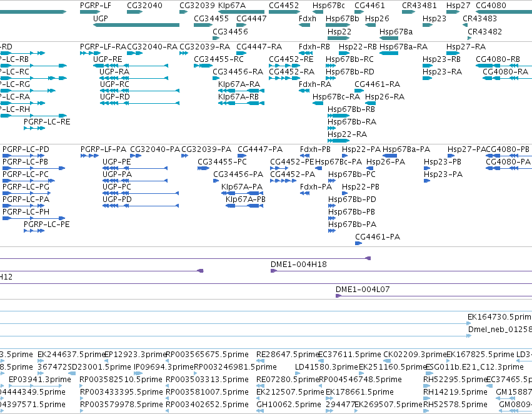This screenshot has height=414, width=532.
Task: Click the CG32039-PA protein label
Action: point(206,149)
